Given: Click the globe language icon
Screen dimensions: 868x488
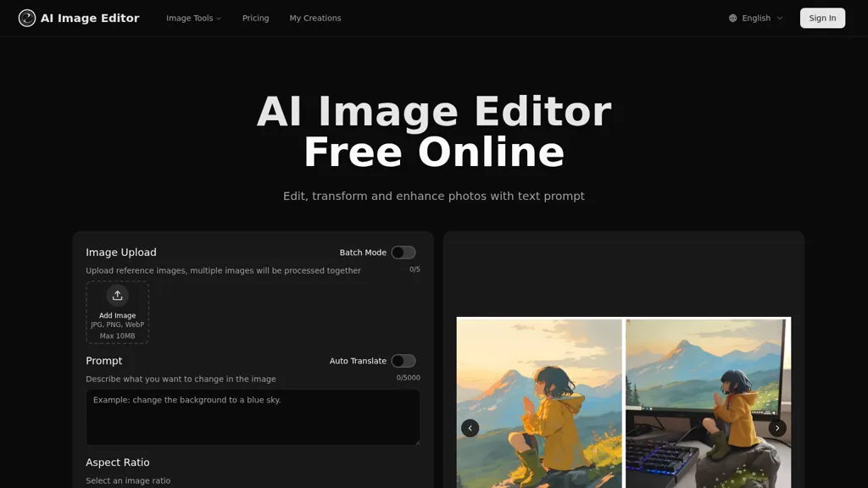Looking at the screenshot, I should point(732,19).
